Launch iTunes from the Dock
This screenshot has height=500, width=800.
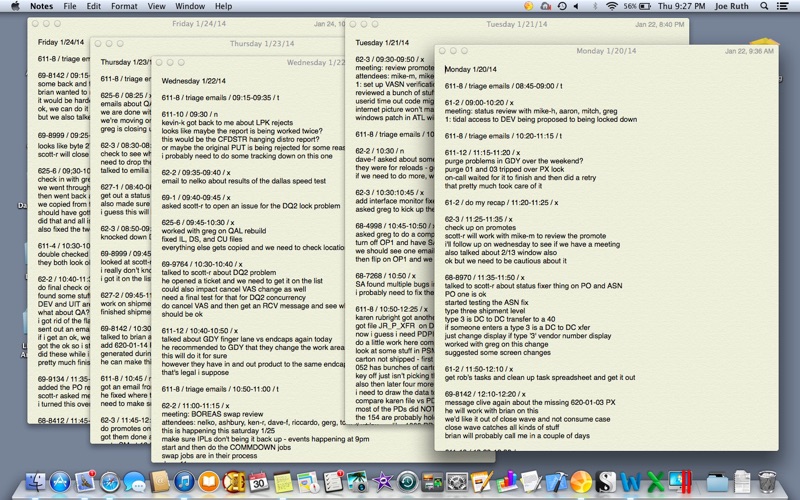point(184,482)
